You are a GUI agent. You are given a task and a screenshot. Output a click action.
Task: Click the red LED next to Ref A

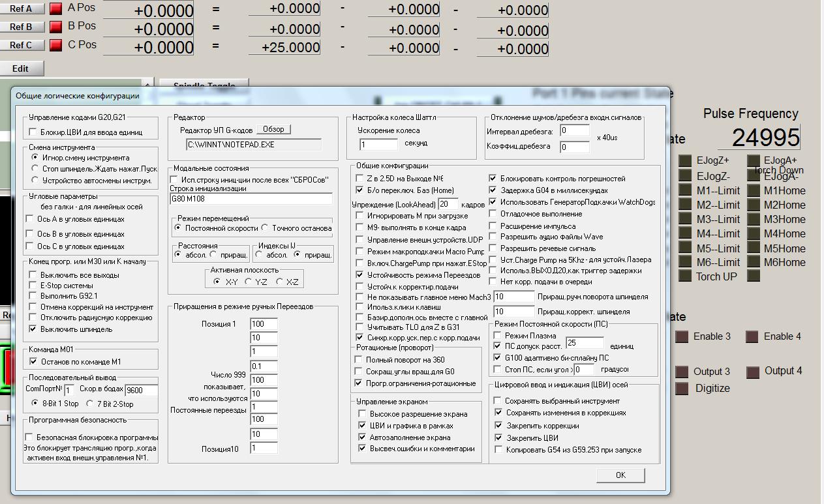(56, 9)
